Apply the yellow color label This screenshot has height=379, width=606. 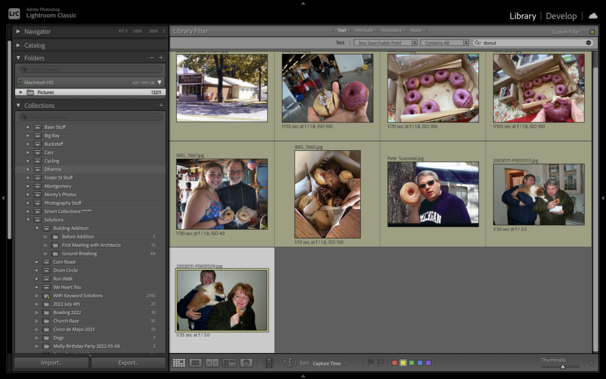[403, 363]
